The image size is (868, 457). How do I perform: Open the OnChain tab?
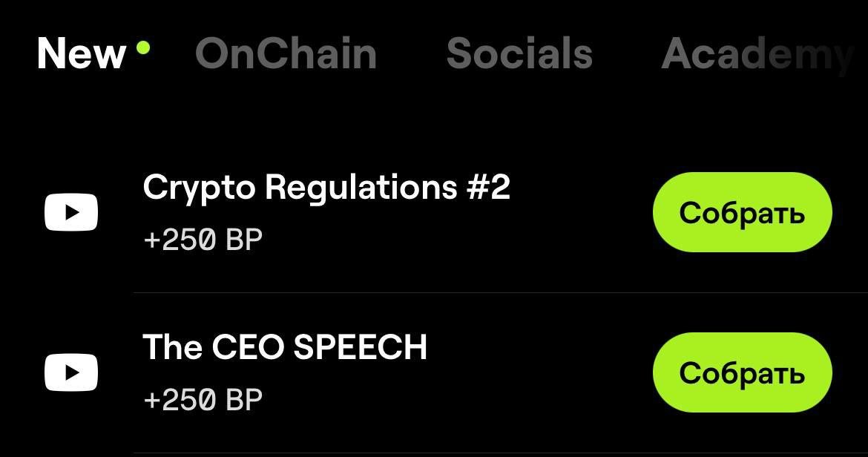286,53
